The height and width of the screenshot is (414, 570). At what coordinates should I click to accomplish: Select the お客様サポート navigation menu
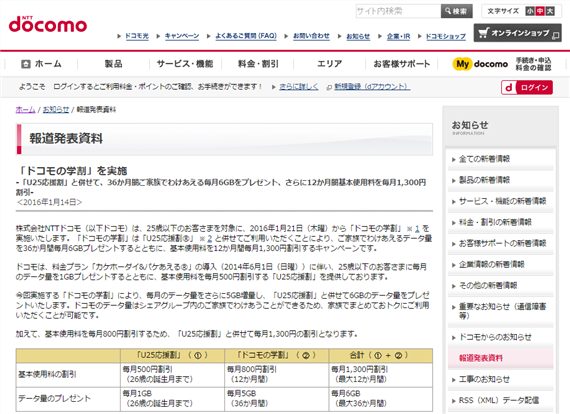[x=402, y=64]
